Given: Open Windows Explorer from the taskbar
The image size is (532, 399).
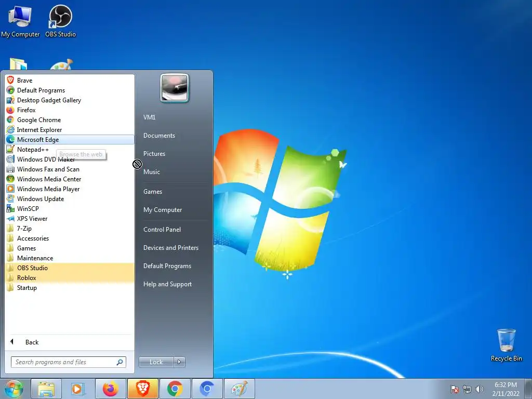Looking at the screenshot, I should (x=46, y=389).
